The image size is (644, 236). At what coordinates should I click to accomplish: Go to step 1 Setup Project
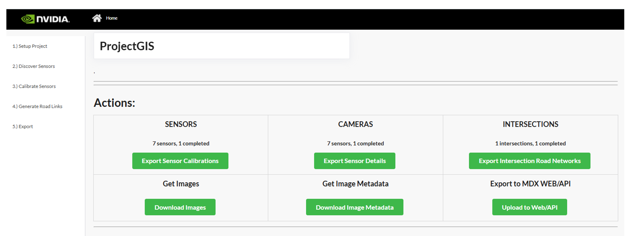coord(30,46)
